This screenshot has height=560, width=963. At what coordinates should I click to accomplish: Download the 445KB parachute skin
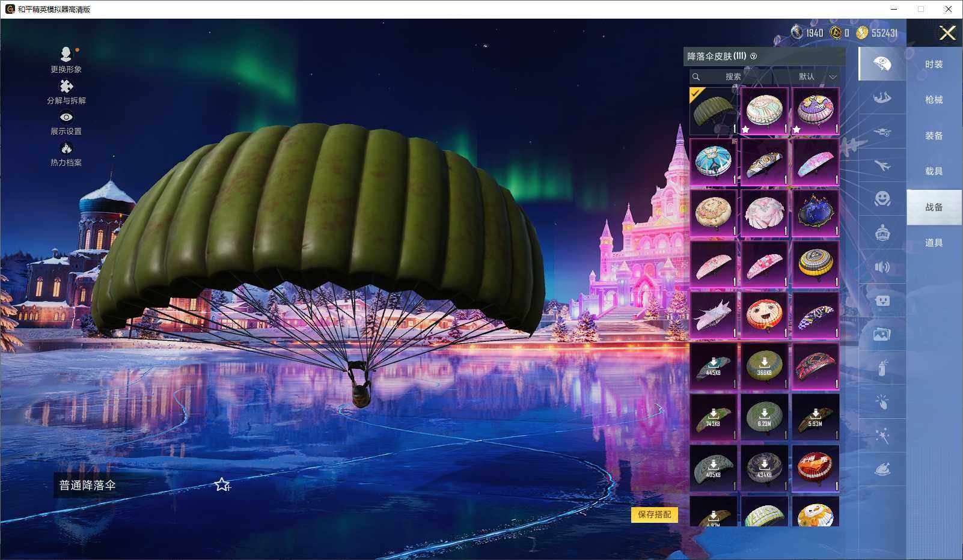(x=714, y=367)
